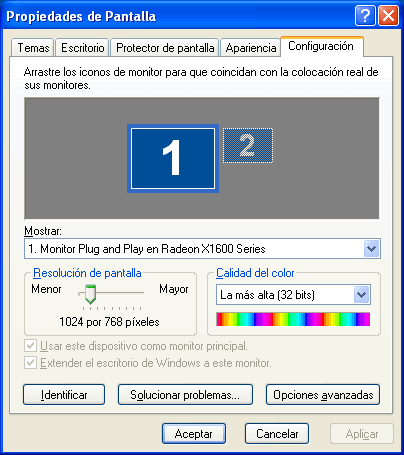This screenshot has height=455, width=404.
Task: Click the rainbow color quality preview bar
Action: (x=293, y=319)
